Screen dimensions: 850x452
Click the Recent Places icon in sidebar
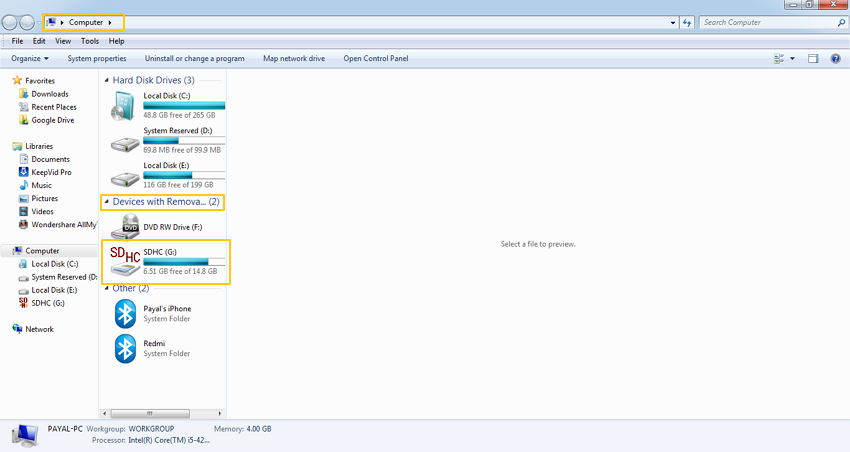23,107
